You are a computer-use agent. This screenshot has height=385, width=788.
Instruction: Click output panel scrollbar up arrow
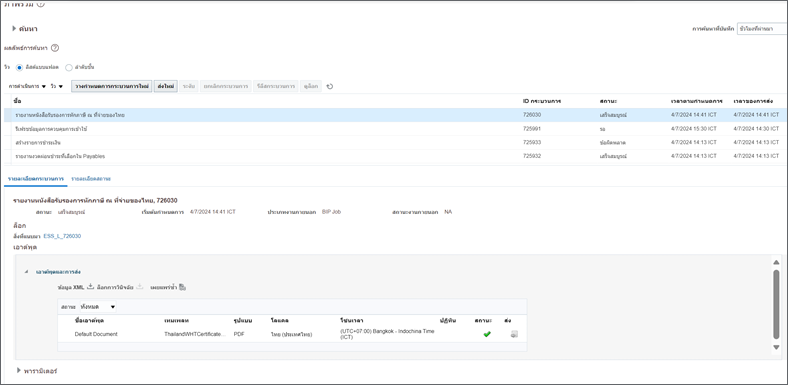click(776, 262)
